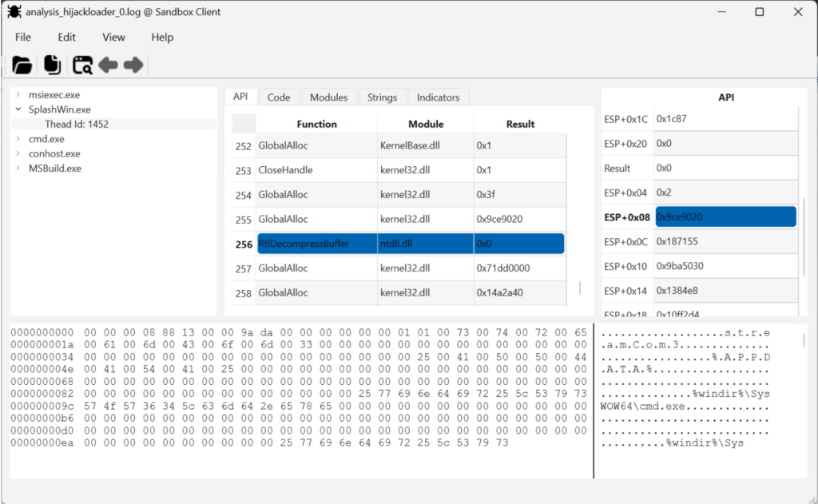The height and width of the screenshot is (504, 818).
Task: Minimize the Sandbox Client window
Action: click(x=722, y=11)
